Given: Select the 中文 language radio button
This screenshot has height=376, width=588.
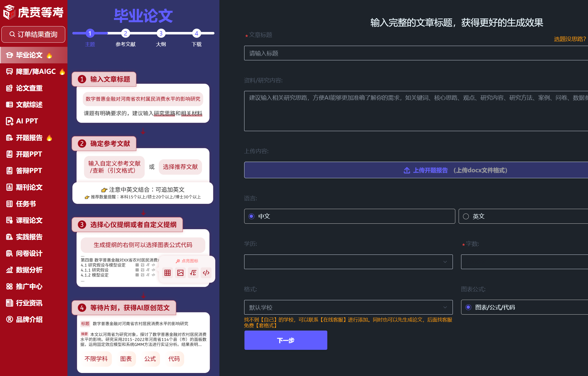Looking at the screenshot, I should pyautogui.click(x=251, y=216).
